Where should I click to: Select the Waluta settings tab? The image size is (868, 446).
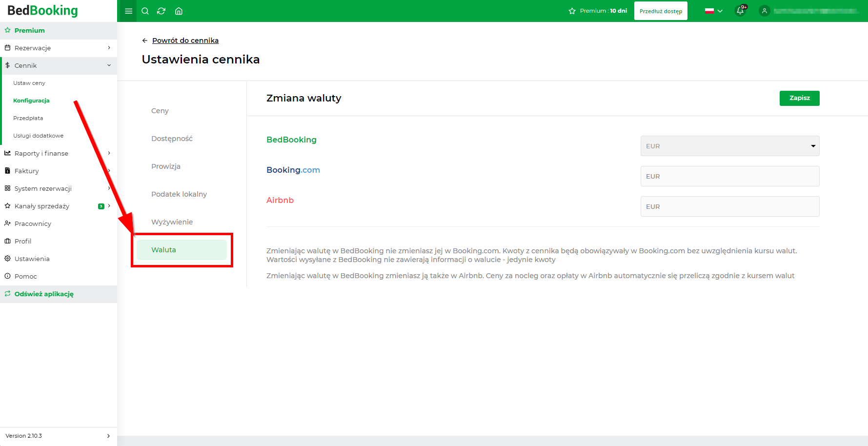pyautogui.click(x=182, y=250)
